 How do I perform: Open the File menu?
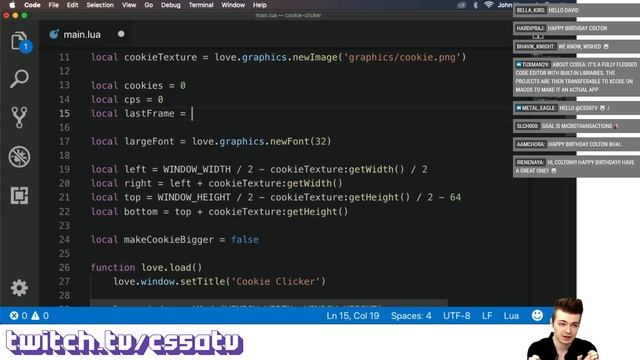pyautogui.click(x=53, y=5)
